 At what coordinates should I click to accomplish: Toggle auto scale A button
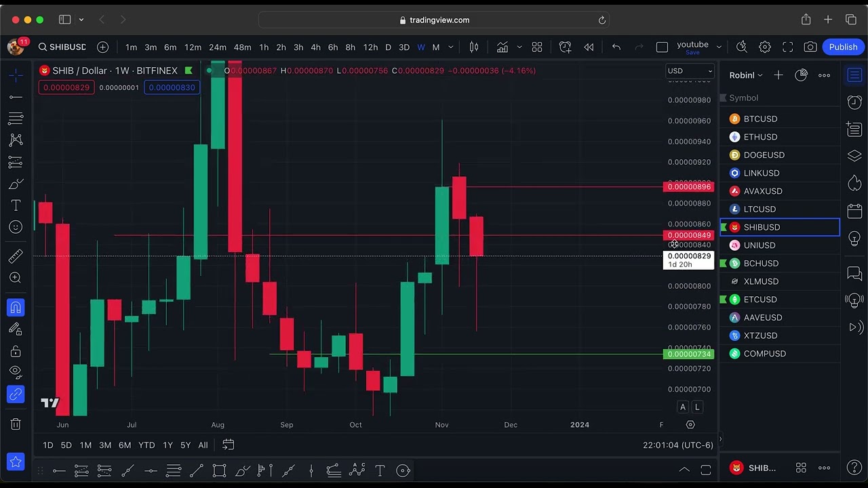click(x=683, y=407)
